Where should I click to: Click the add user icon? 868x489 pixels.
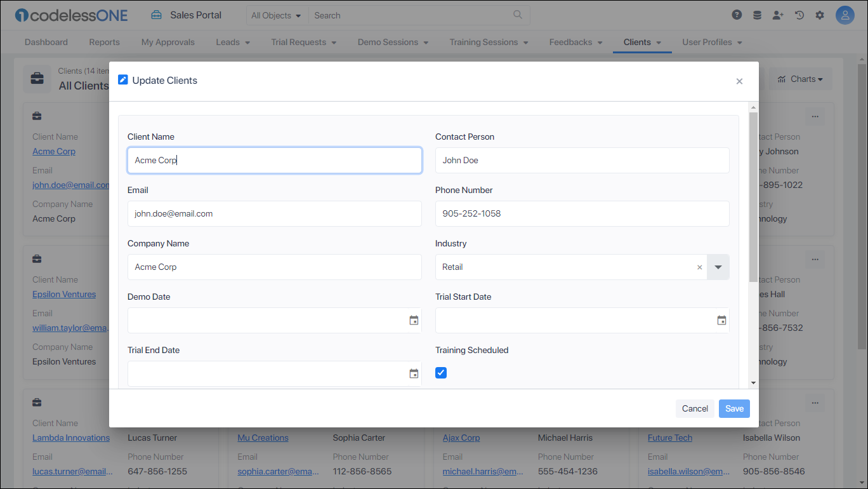[x=778, y=15]
